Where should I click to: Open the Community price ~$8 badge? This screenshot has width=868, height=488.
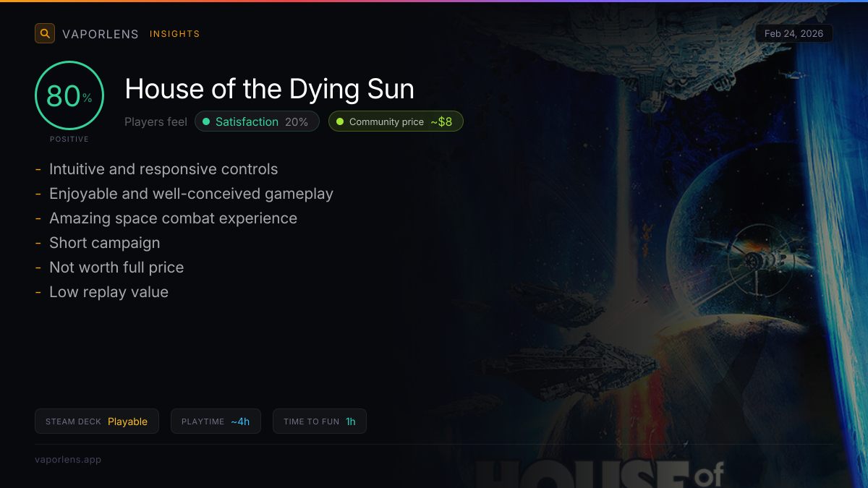point(396,121)
